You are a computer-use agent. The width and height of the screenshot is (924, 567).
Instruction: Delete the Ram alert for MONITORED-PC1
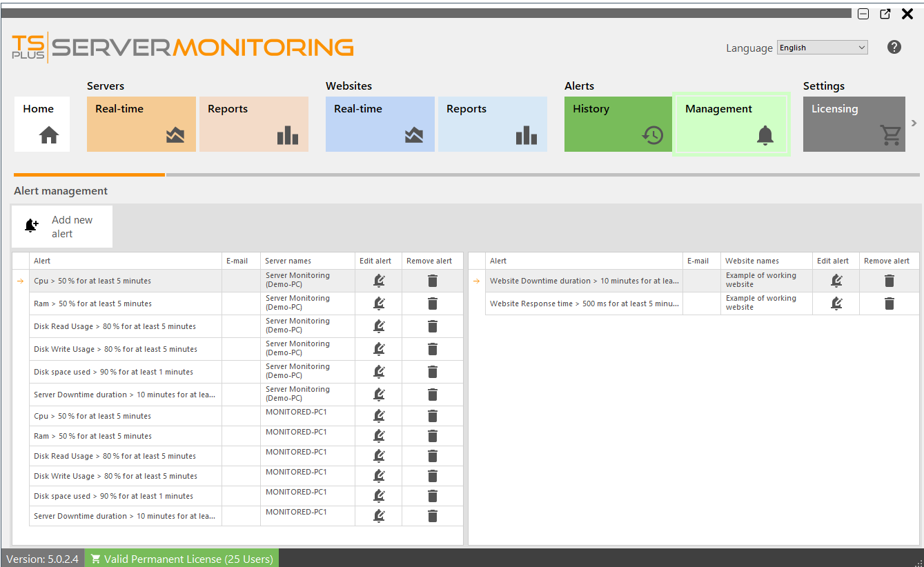(432, 435)
